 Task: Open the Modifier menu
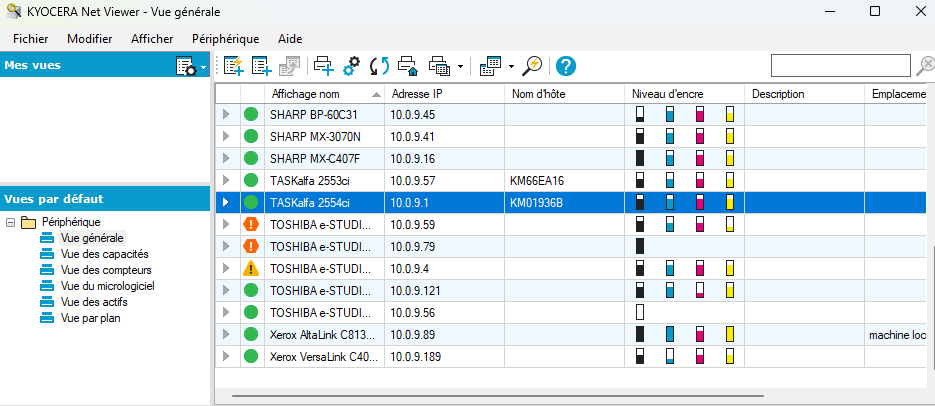(x=89, y=39)
